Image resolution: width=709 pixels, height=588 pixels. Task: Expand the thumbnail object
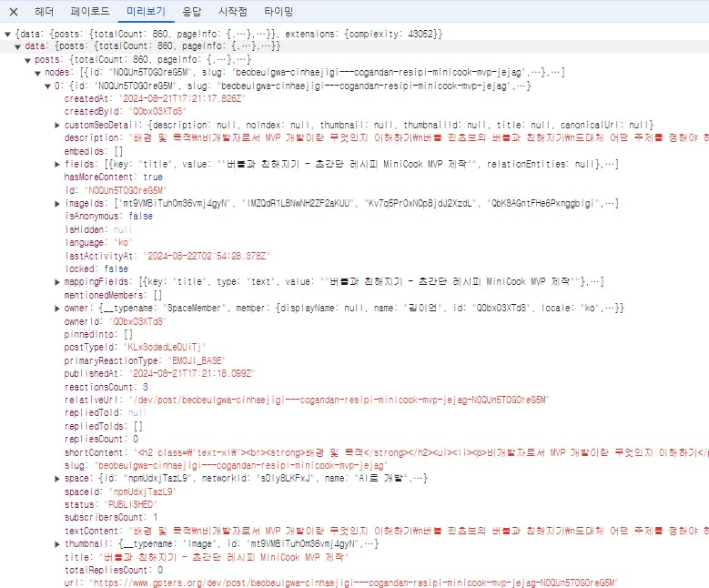tap(57, 543)
